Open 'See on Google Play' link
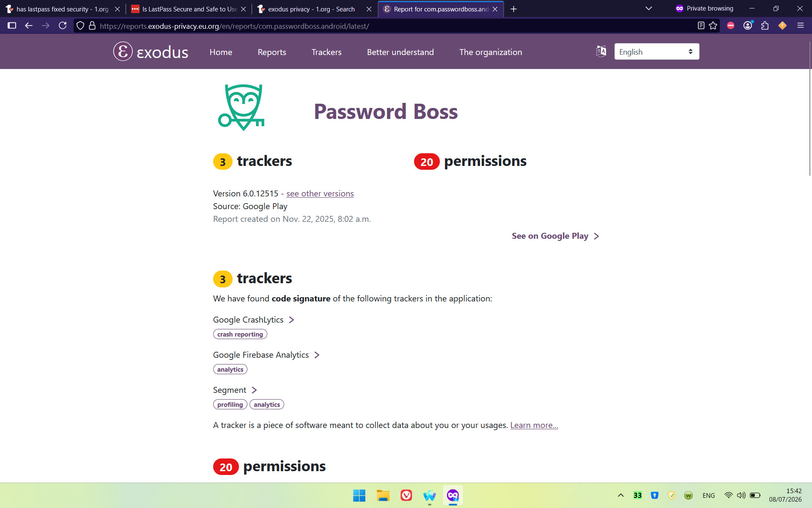This screenshot has height=508, width=812. click(555, 236)
